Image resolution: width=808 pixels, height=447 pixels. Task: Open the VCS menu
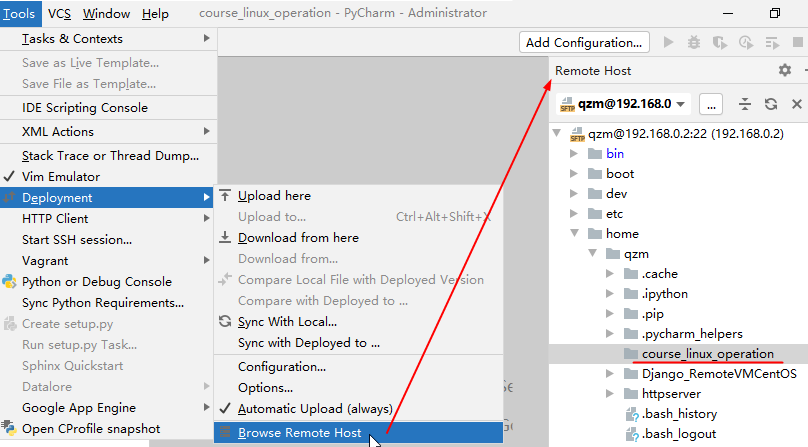click(x=59, y=13)
